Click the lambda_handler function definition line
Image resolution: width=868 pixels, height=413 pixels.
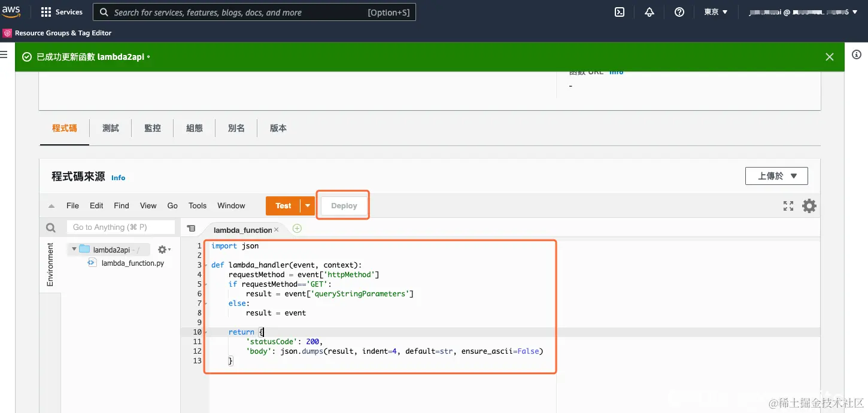coord(286,265)
